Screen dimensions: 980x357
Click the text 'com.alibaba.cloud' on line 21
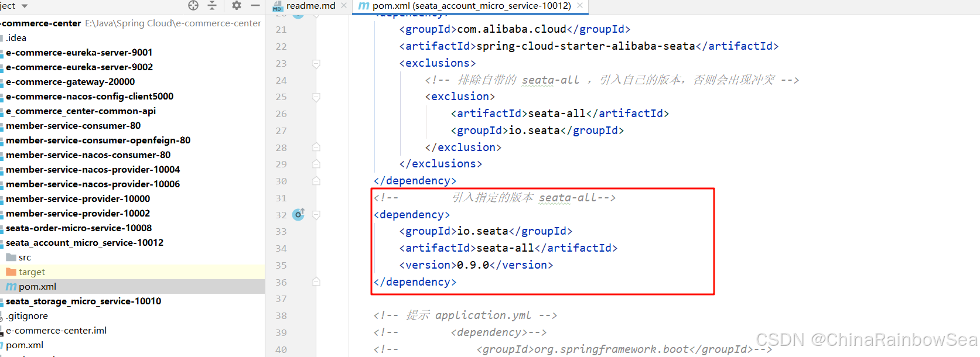pos(512,29)
